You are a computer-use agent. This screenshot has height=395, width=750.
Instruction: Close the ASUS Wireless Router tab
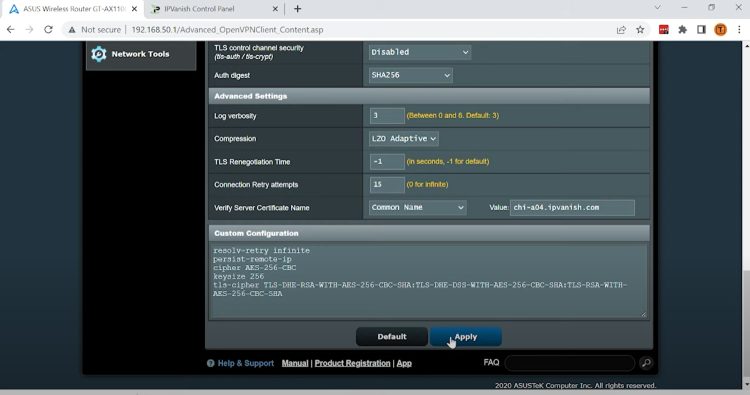pos(134,9)
